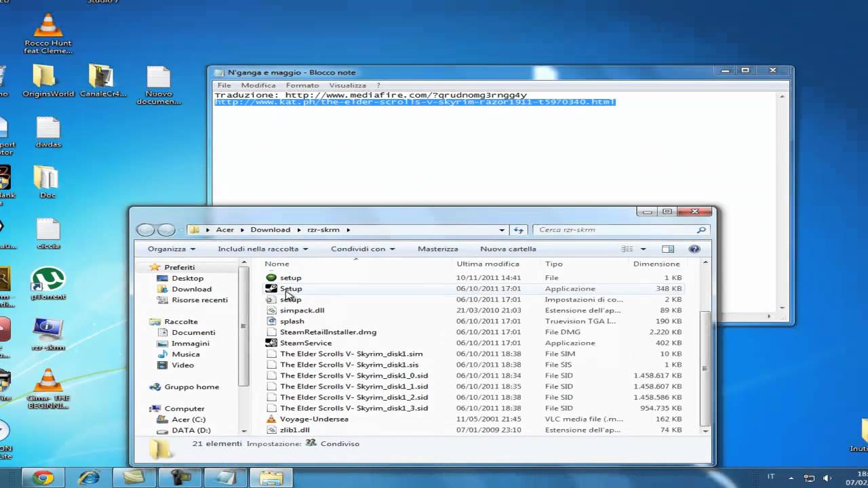This screenshot has width=868, height=488.
Task: Click the IT language indicator in tray
Action: click(x=771, y=477)
